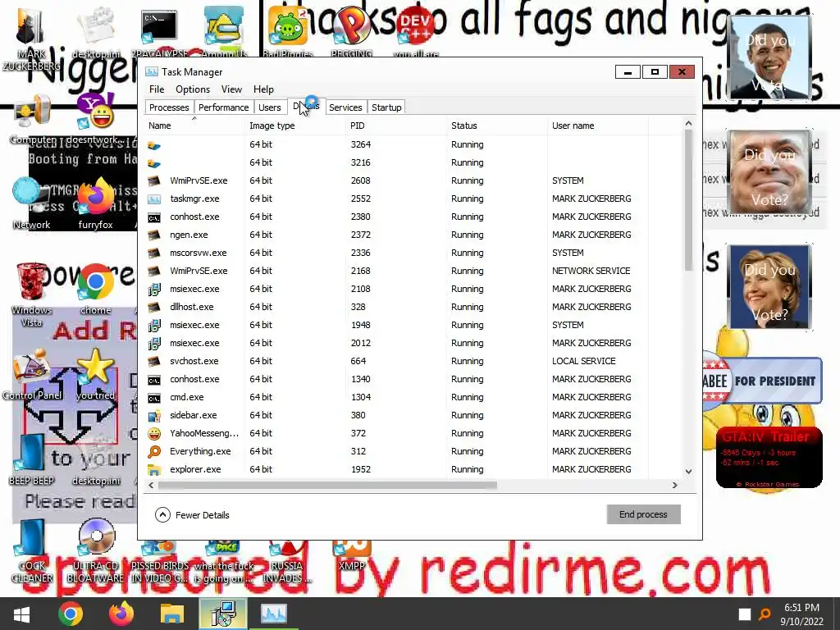Viewport: 840px width, 630px height.
Task: Click the vertical scrollbar thumb
Action: click(688, 199)
